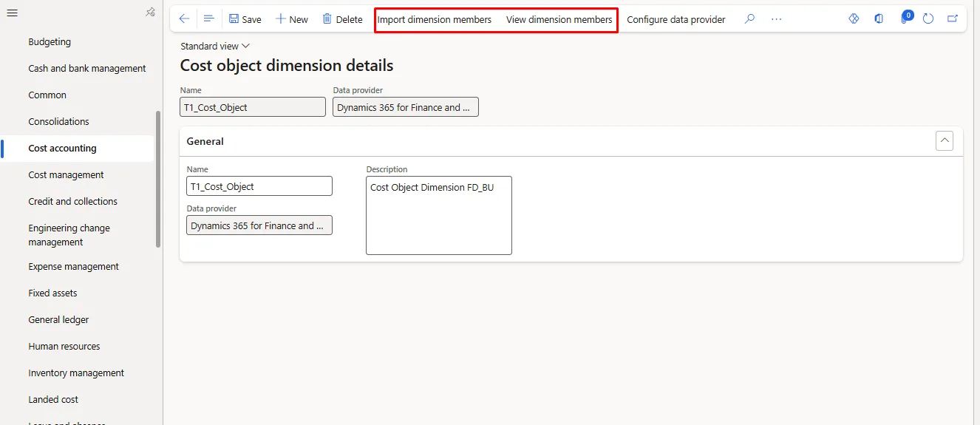Edit the Description text box
The image size is (980, 425).
(x=439, y=215)
